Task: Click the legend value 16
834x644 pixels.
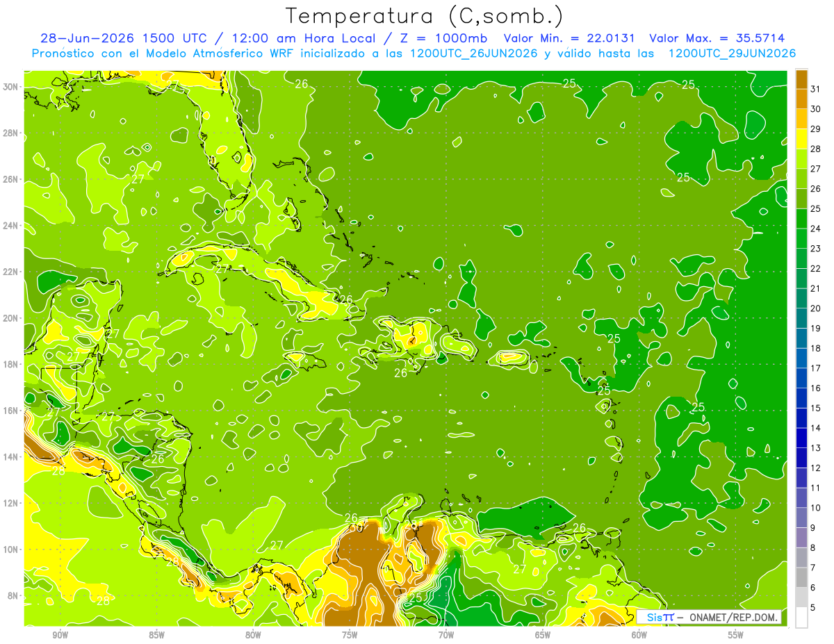Action: 815,388
